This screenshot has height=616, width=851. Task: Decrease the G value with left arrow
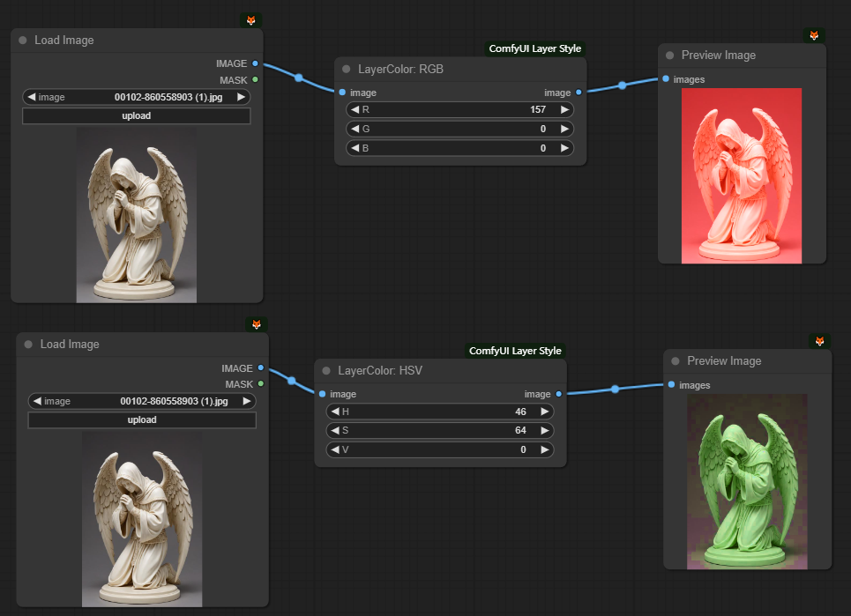(355, 130)
